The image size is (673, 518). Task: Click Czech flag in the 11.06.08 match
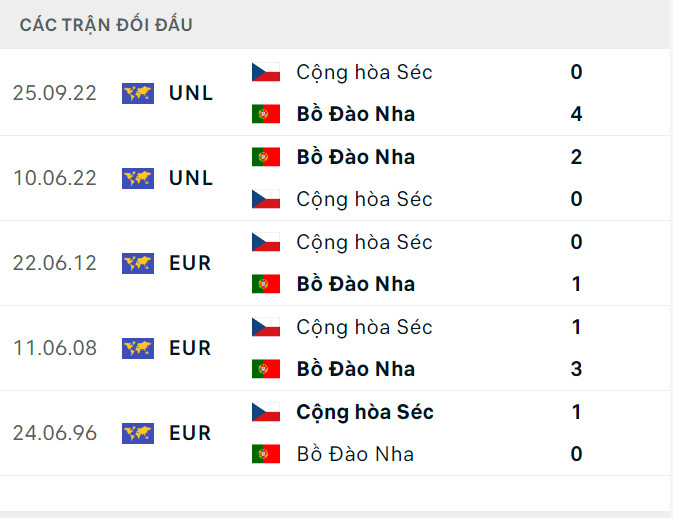[x=265, y=327]
